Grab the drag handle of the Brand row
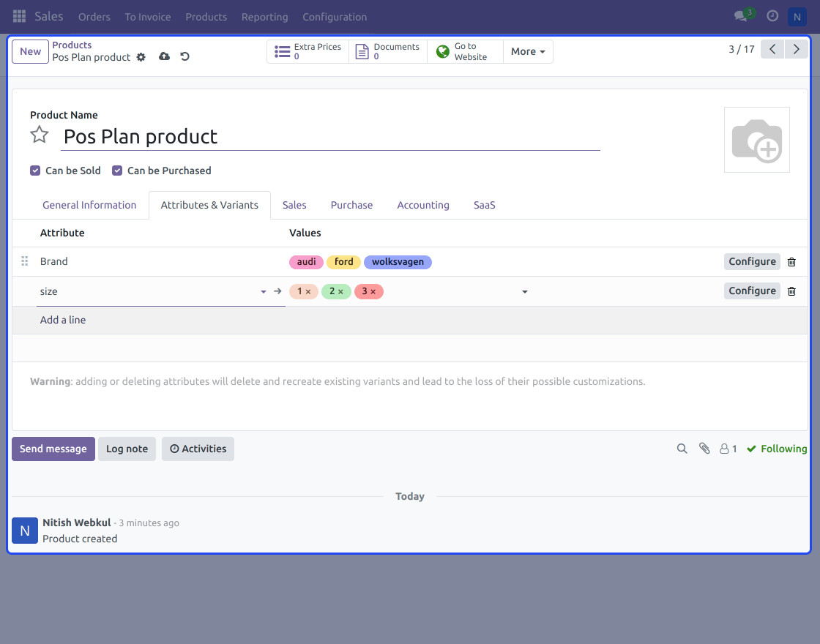Image resolution: width=820 pixels, height=644 pixels. point(25,261)
